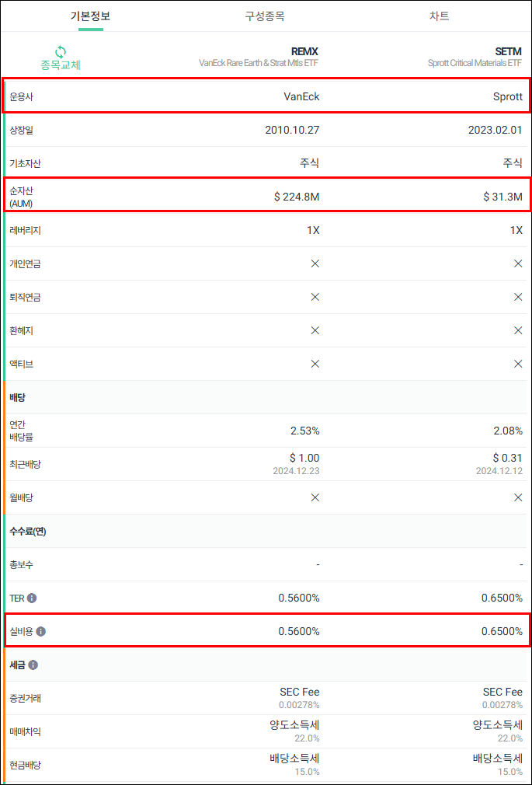This screenshot has width=532, height=785.
Task: Select dividend date 2024.12.23
Action: coord(296,470)
